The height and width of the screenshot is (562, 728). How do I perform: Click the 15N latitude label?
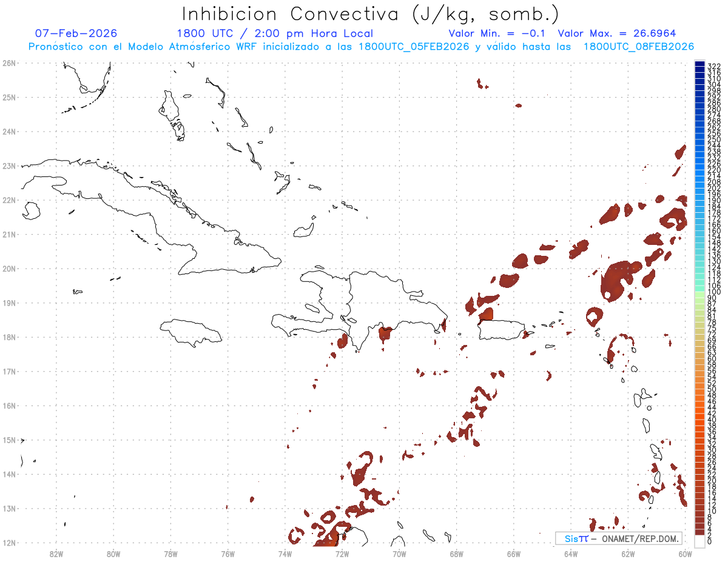click(8, 440)
